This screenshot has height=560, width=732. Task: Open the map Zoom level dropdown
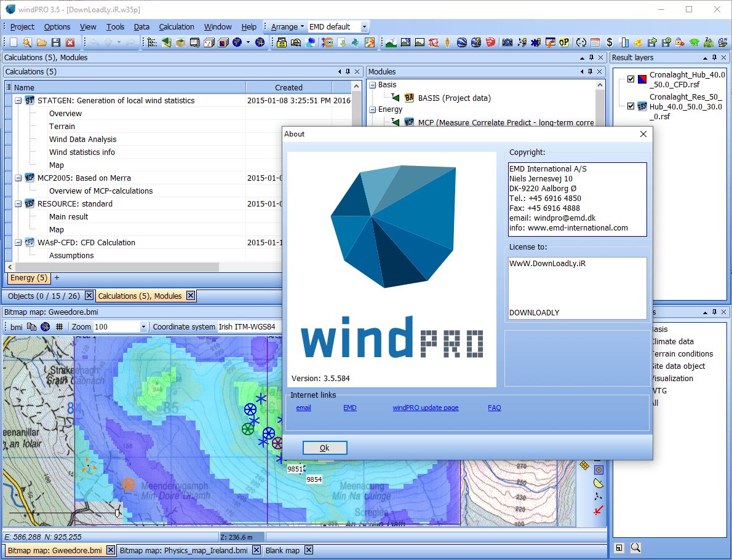pyautogui.click(x=143, y=327)
